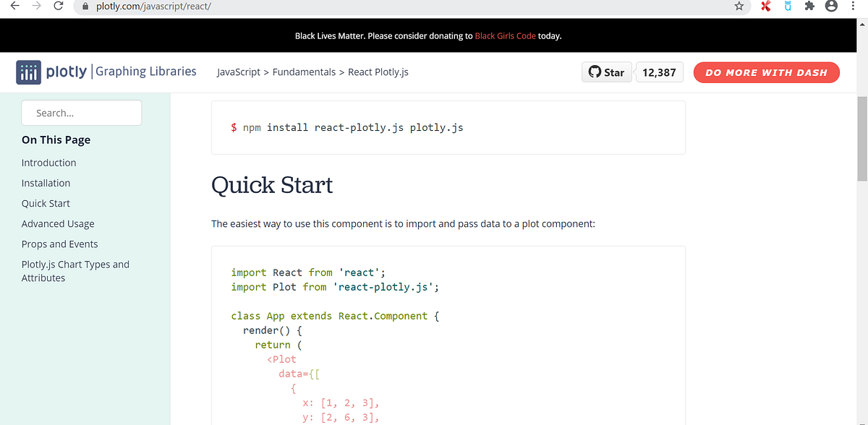Click the DO MORE WITH DASH button
868x425 pixels.
pyautogui.click(x=766, y=72)
